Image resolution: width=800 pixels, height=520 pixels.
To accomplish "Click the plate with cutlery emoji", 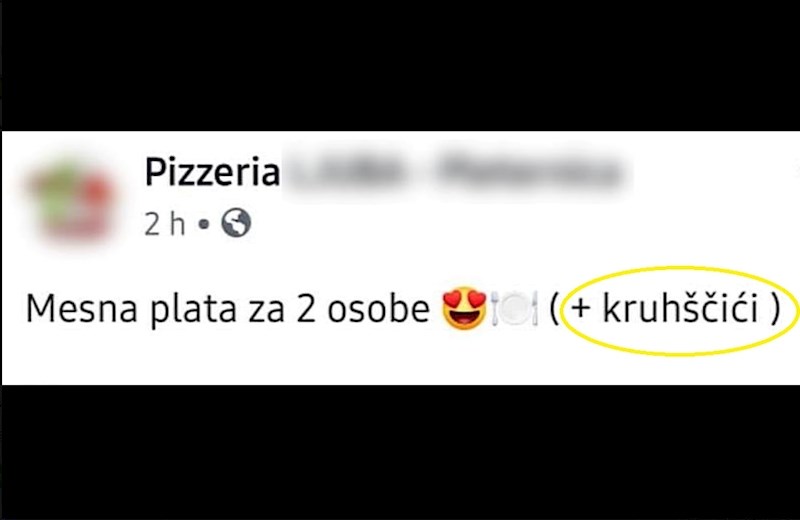I will (x=514, y=308).
